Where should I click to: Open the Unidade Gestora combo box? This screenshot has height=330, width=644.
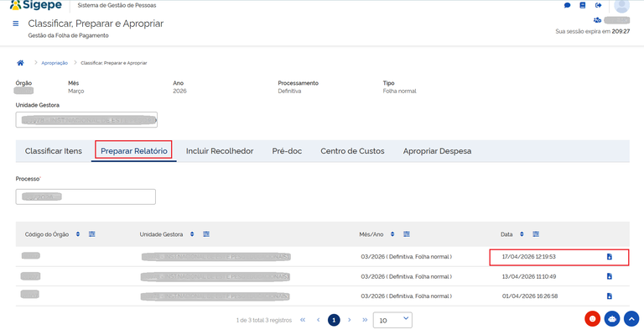pos(86,120)
